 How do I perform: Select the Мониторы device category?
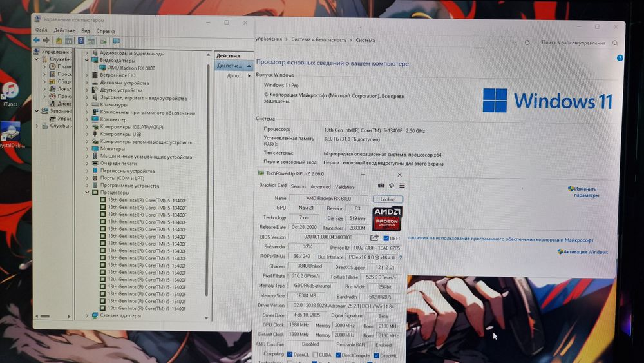(113, 149)
